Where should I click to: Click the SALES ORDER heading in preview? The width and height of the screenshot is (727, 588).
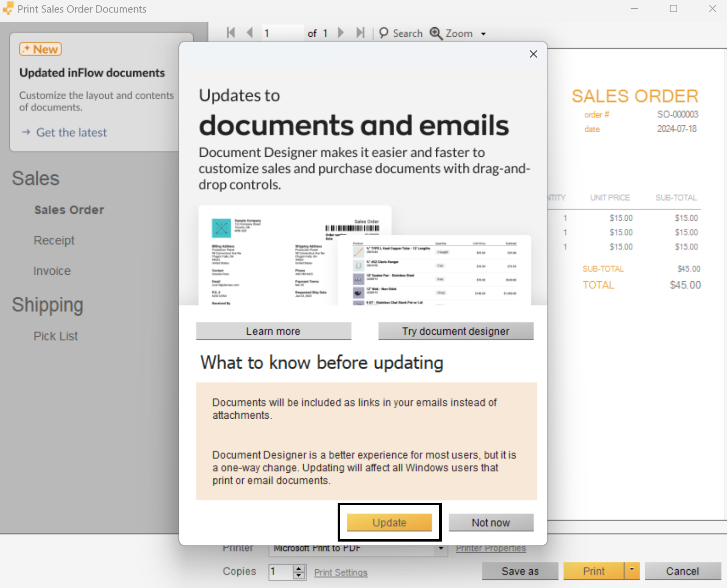coord(635,96)
